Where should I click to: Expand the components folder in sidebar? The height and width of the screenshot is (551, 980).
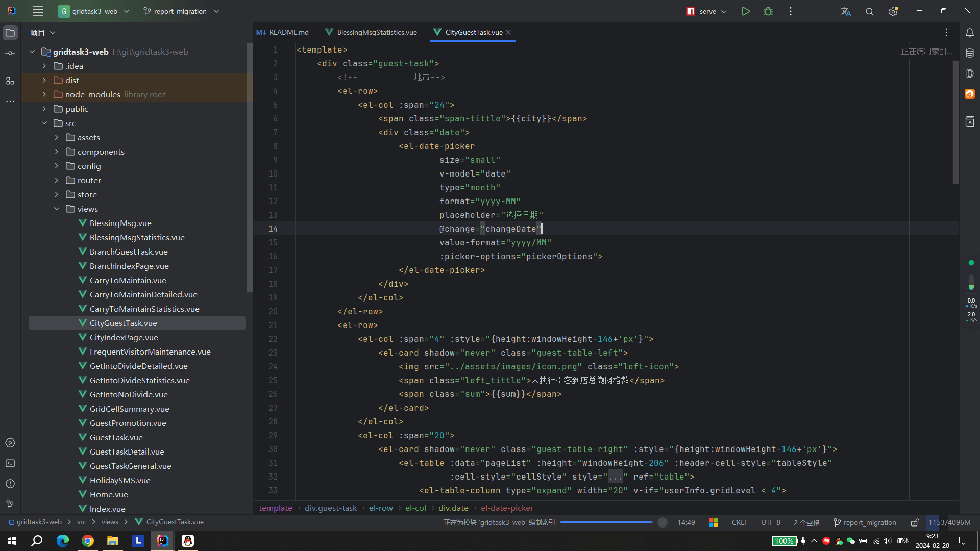[57, 152]
